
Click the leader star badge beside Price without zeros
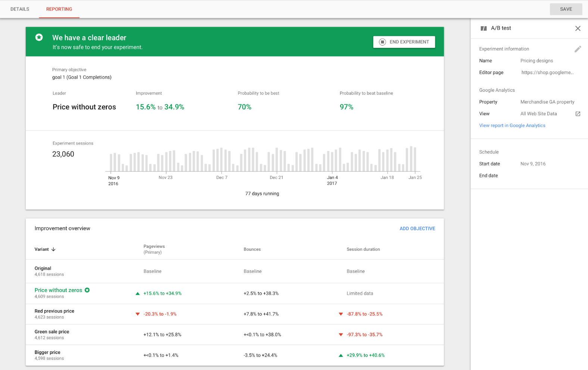(87, 290)
